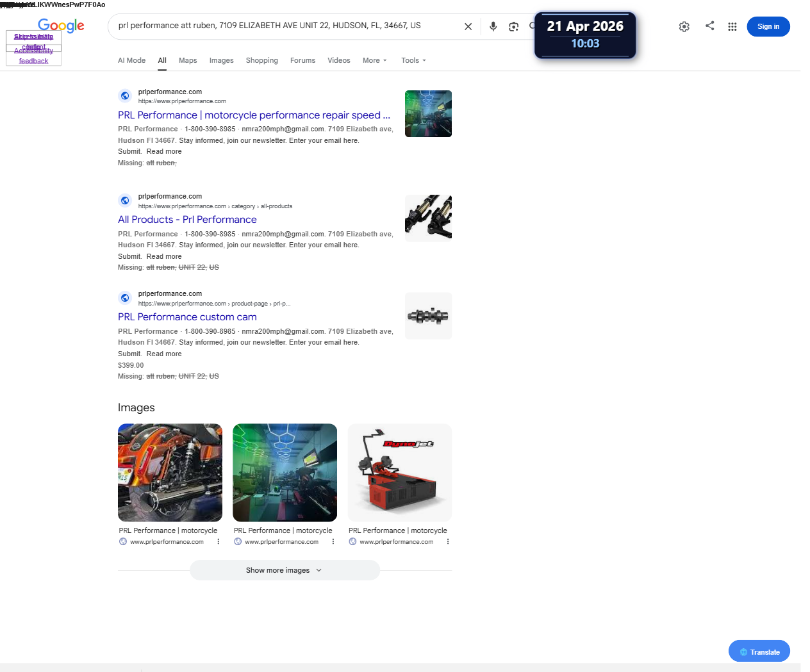The width and height of the screenshot is (810, 672).
Task: Click globe favicon of custom cam result
Action: (125, 298)
